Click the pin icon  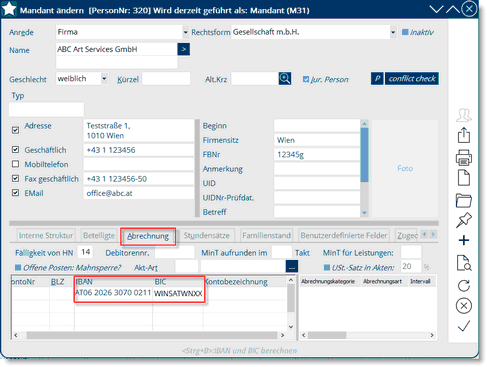[x=464, y=220]
